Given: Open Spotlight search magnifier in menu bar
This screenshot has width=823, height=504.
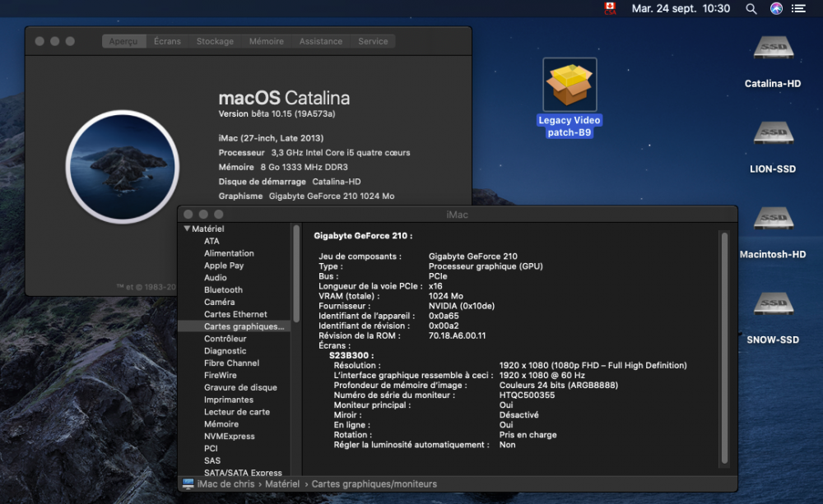Looking at the screenshot, I should (751, 8).
